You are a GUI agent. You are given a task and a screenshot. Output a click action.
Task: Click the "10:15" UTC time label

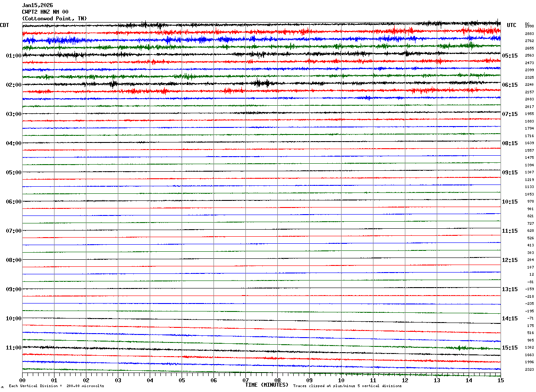510,202
